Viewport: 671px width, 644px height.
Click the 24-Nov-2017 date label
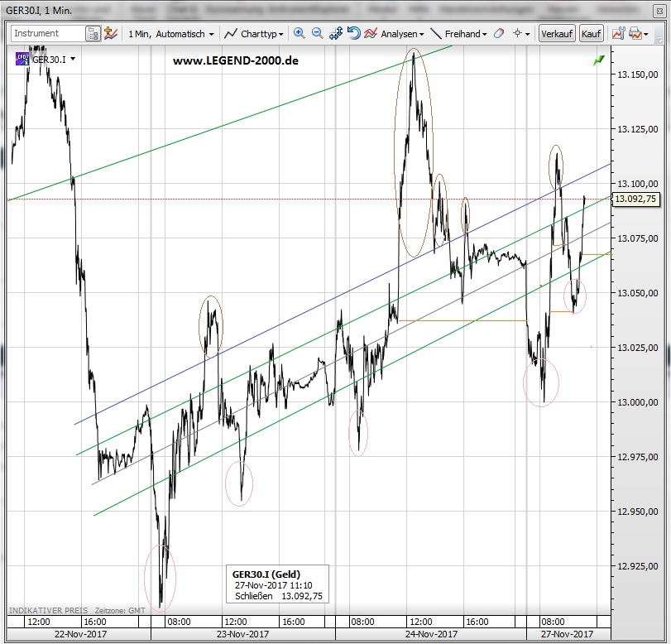click(431, 634)
